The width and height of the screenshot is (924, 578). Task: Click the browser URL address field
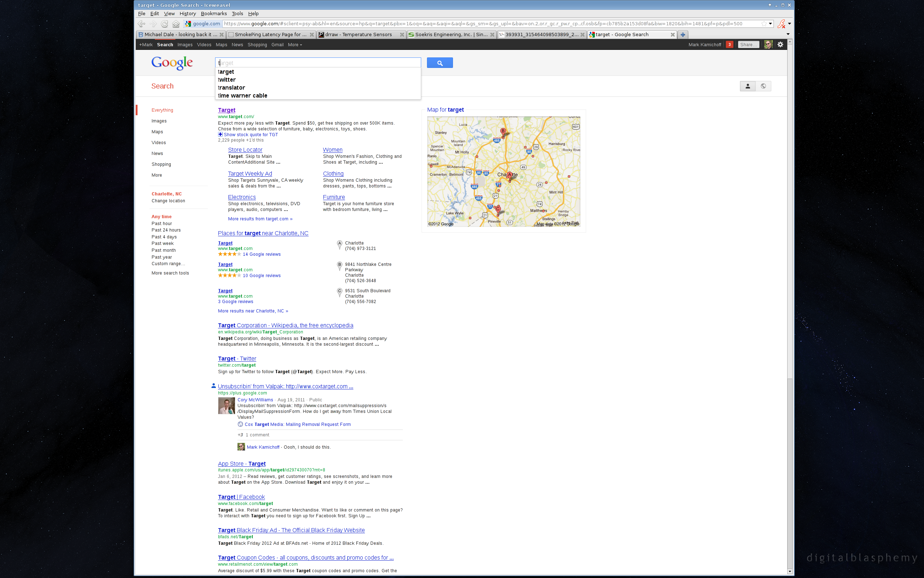(491, 24)
